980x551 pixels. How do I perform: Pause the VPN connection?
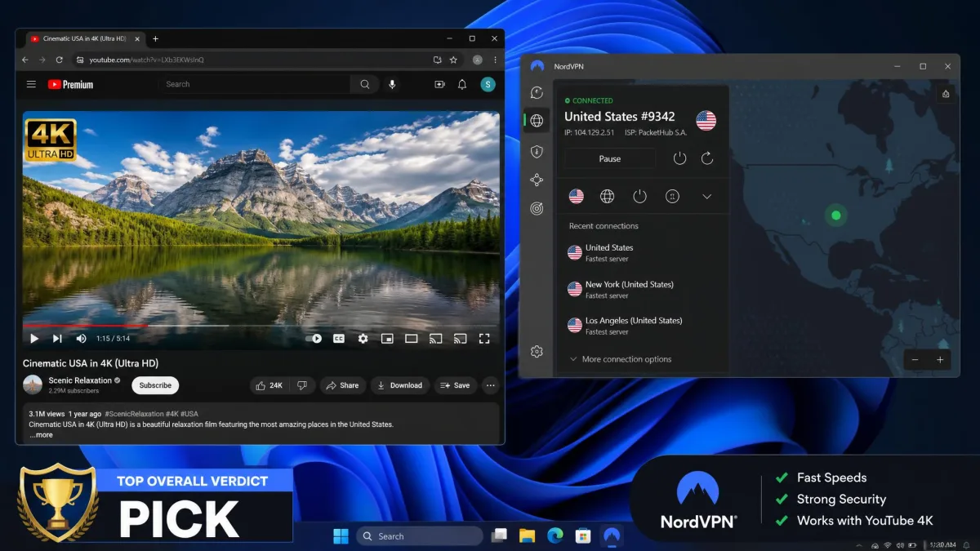tap(610, 158)
